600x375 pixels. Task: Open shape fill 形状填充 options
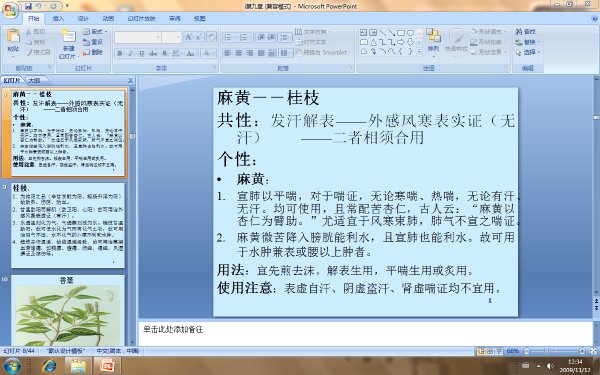[488, 32]
